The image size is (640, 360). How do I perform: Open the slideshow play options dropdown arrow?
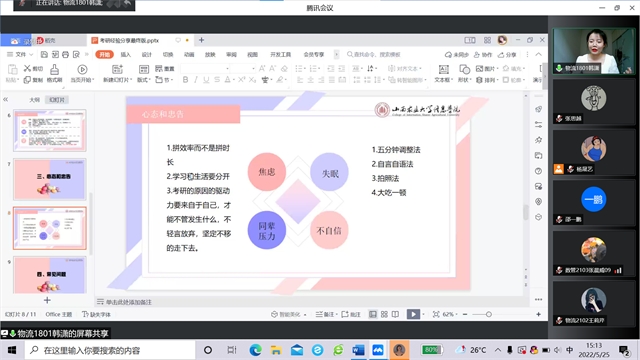(423, 314)
